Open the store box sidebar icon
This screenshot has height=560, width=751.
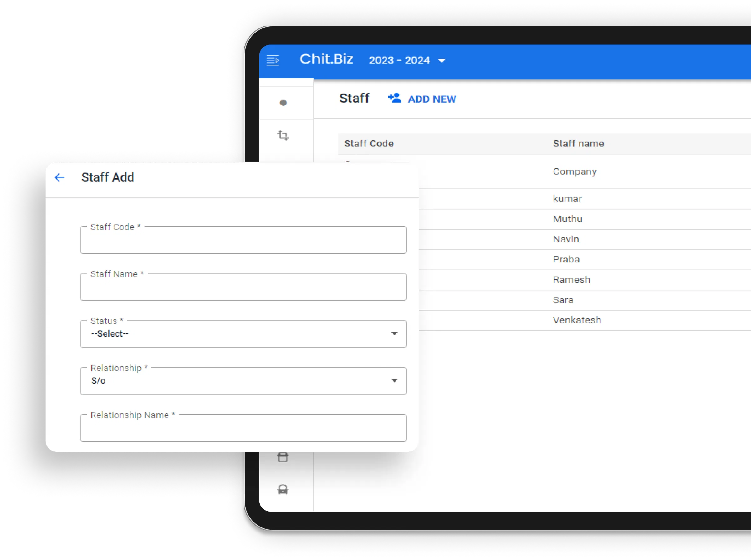283,457
